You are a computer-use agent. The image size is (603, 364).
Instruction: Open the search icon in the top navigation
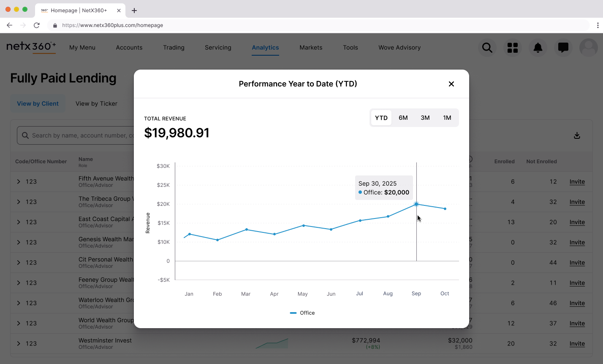tap(487, 48)
